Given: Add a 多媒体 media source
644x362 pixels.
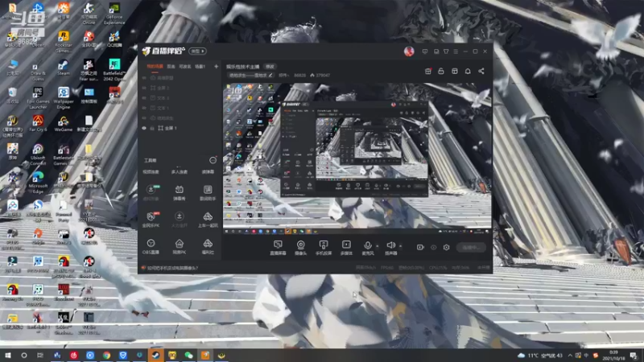Looking at the screenshot, I should pos(346,248).
